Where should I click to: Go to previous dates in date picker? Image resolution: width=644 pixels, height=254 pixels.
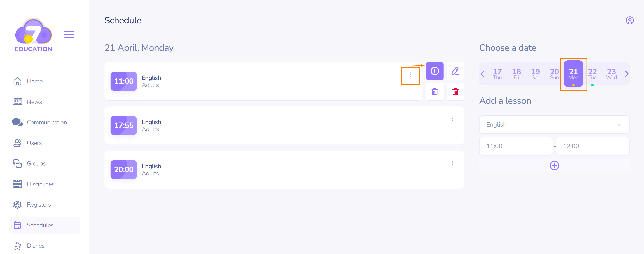[483, 74]
